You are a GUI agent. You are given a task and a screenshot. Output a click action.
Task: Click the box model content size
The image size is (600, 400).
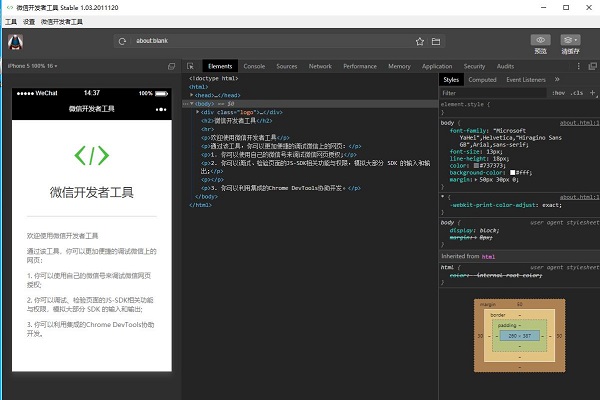(x=519, y=336)
